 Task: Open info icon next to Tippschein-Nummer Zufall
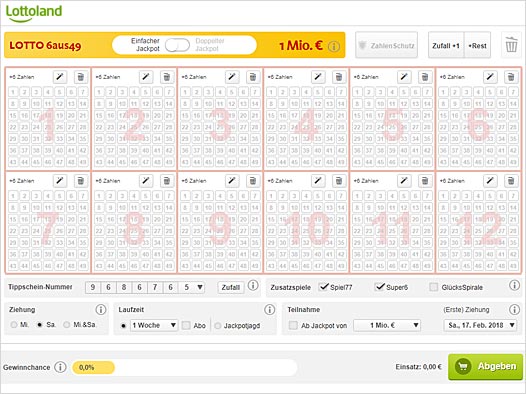coord(253,286)
